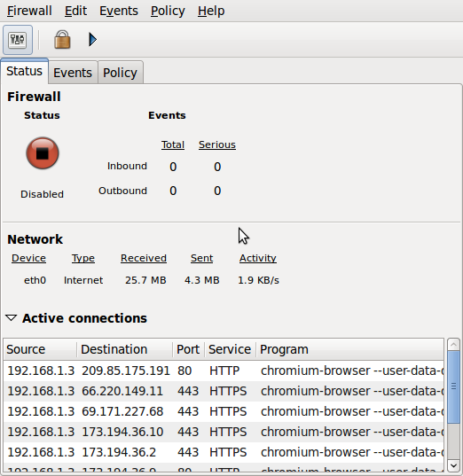Click the padlock Lock Firewall icon

tap(62, 40)
